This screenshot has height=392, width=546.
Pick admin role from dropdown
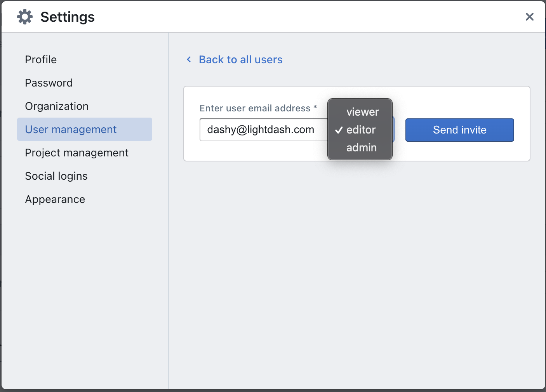[x=361, y=147]
